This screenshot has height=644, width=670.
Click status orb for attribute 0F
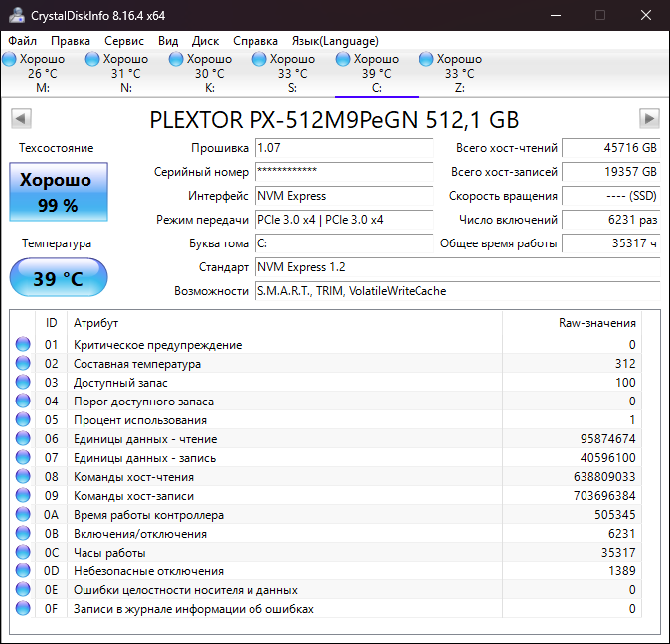23,608
